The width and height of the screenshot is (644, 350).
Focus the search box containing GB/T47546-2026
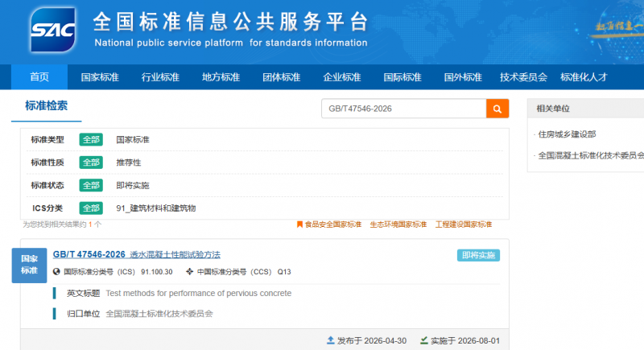click(404, 109)
